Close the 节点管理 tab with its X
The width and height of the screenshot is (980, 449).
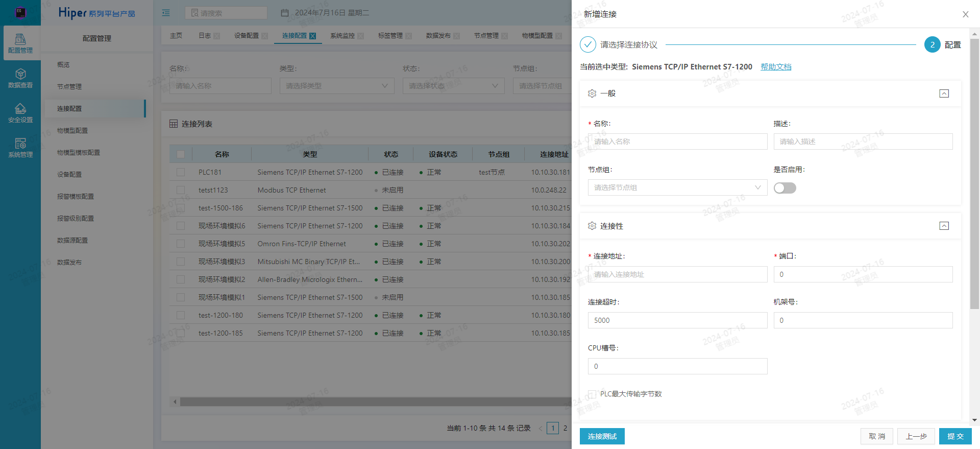pyautogui.click(x=505, y=36)
